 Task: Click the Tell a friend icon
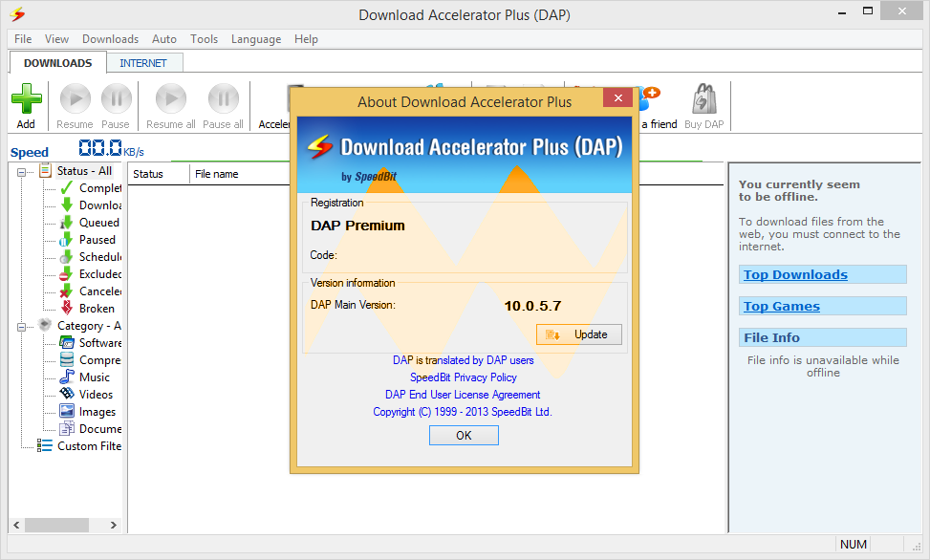click(651, 98)
